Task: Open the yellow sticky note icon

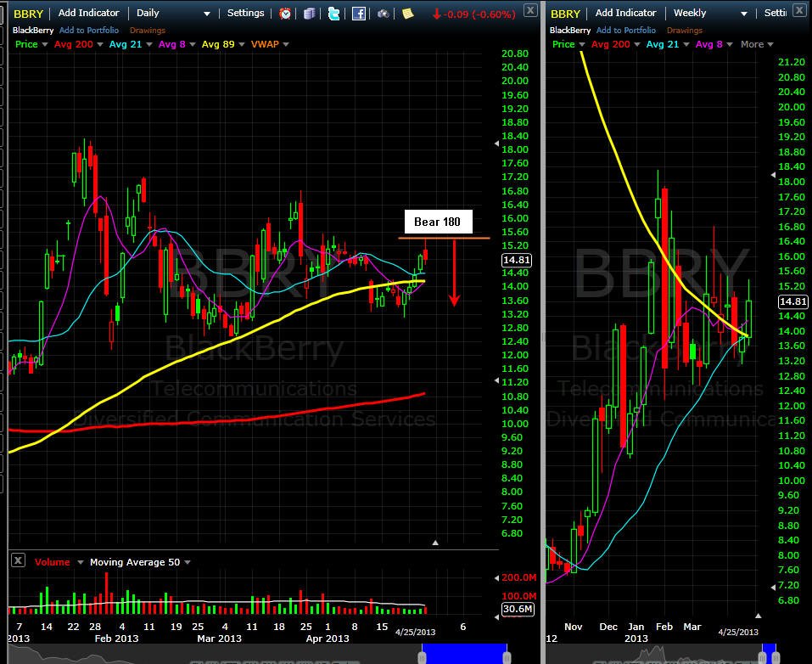Action: pos(408,14)
